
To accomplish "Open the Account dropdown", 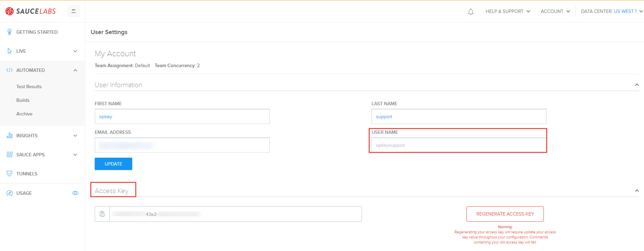I will coord(555,11).
